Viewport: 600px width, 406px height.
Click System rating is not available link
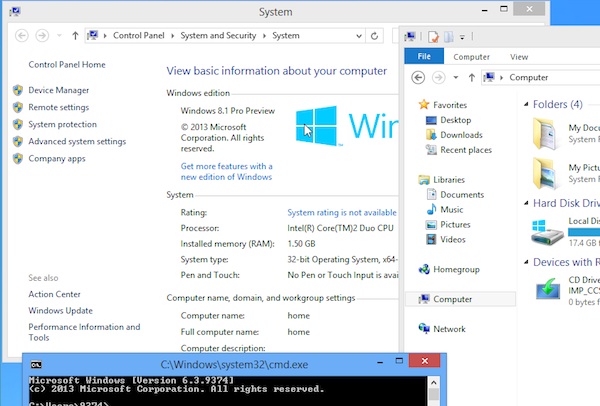[342, 212]
